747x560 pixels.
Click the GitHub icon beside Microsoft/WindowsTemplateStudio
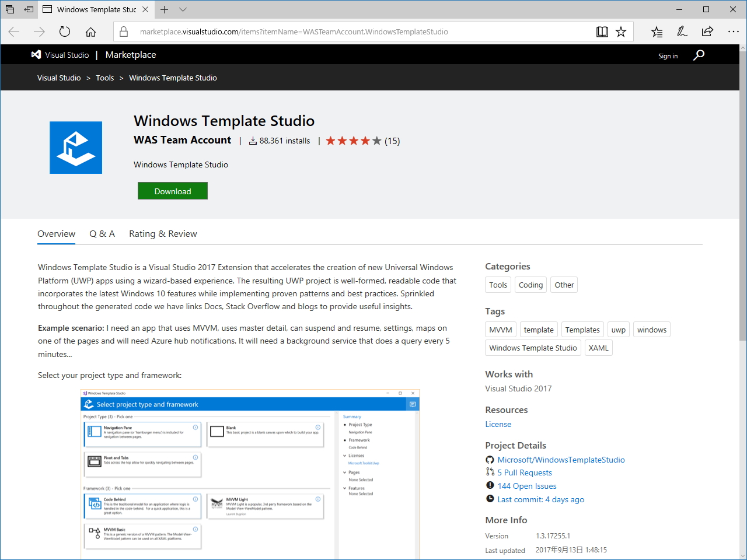[490, 460]
